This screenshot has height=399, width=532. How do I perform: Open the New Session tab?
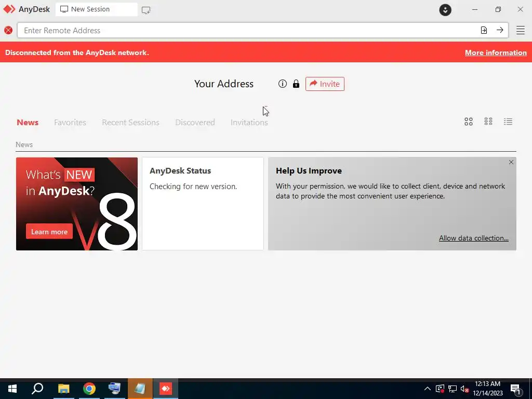coord(96,9)
